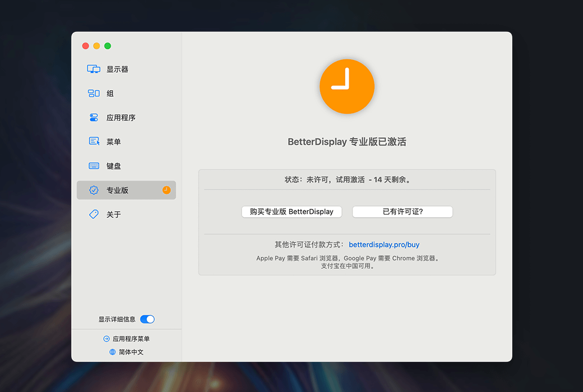The image size is (583, 392).
Task: Open the 关于 section label
Action: point(114,214)
